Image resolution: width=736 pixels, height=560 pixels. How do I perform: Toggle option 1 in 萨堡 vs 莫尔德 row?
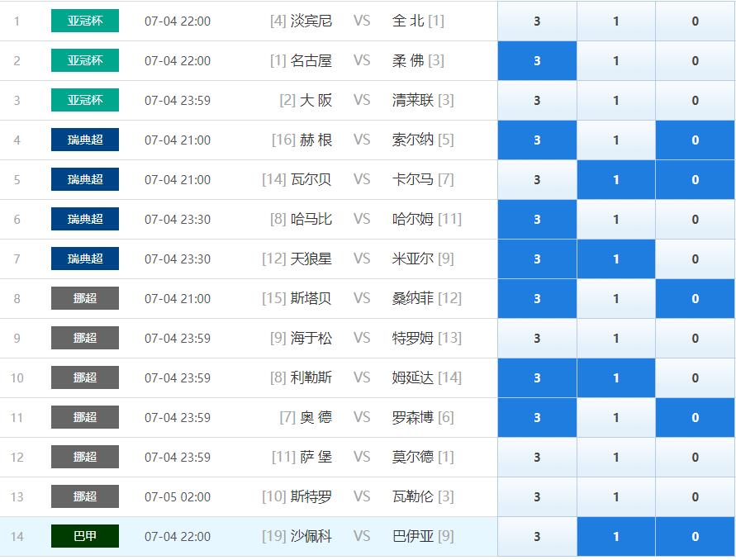coord(615,457)
